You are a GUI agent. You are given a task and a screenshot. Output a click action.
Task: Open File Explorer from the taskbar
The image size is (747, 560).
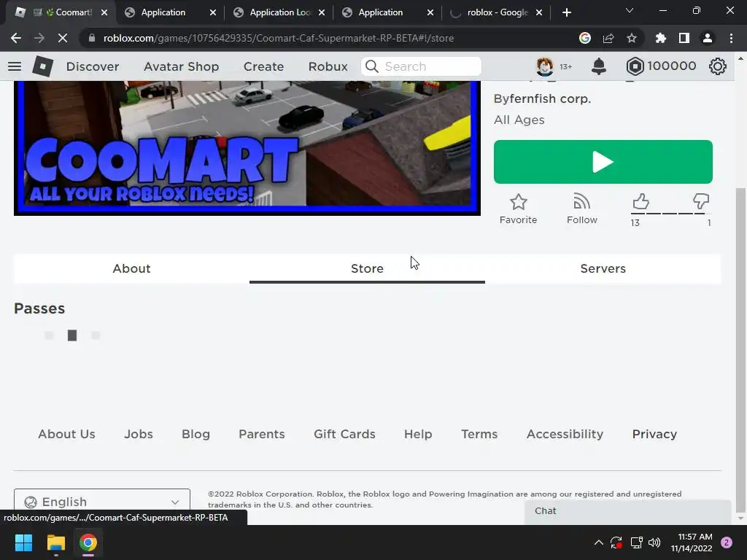point(55,542)
